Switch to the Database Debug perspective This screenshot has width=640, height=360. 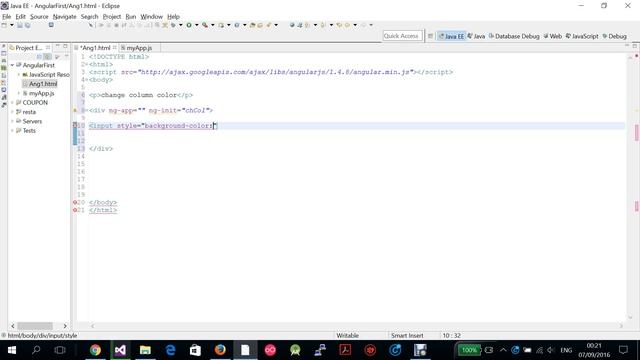514,36
